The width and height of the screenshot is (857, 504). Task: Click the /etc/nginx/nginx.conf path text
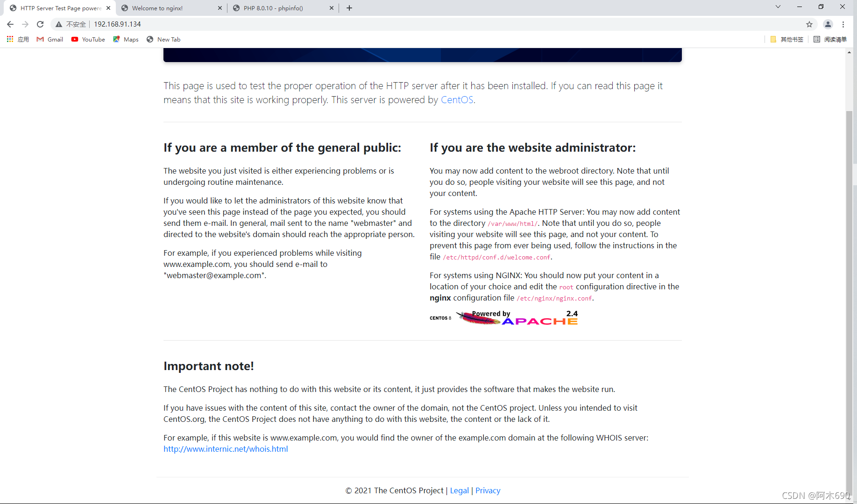tap(554, 298)
